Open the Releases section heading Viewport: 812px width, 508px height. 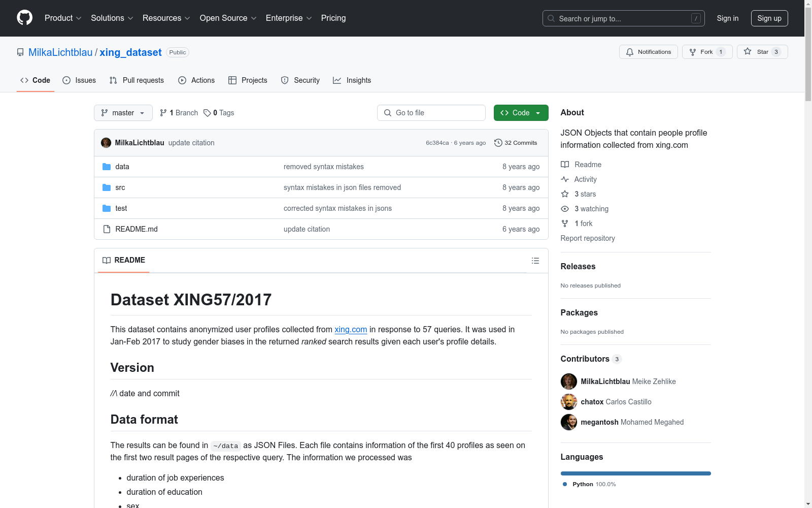click(578, 266)
